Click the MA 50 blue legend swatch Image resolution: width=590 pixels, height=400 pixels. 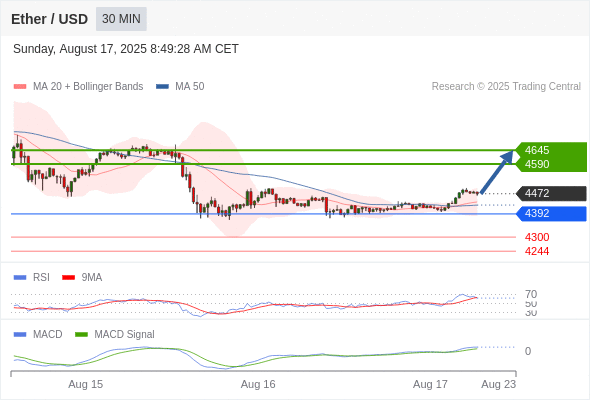pos(162,87)
